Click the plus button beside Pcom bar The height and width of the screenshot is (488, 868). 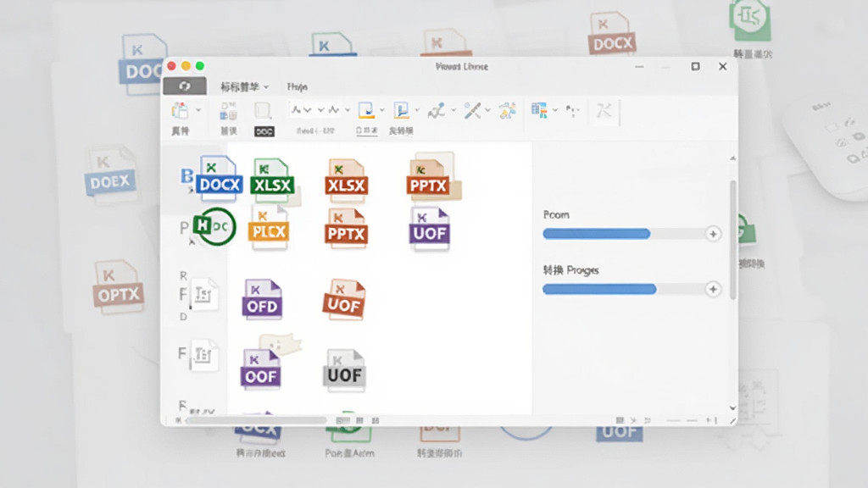[x=713, y=234]
